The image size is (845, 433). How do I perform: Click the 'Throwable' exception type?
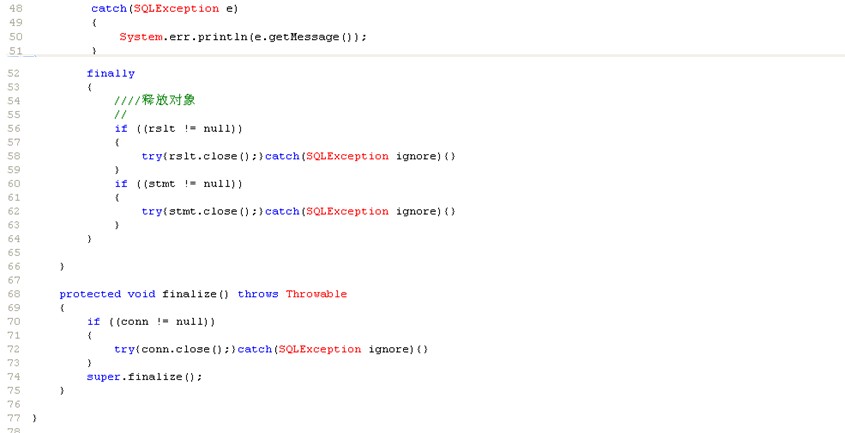click(316, 294)
